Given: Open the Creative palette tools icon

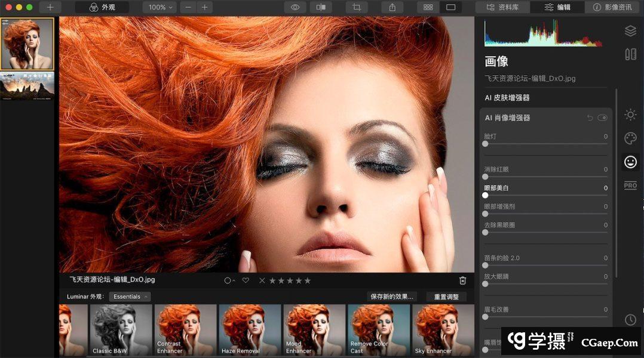Looking at the screenshot, I should (x=630, y=138).
